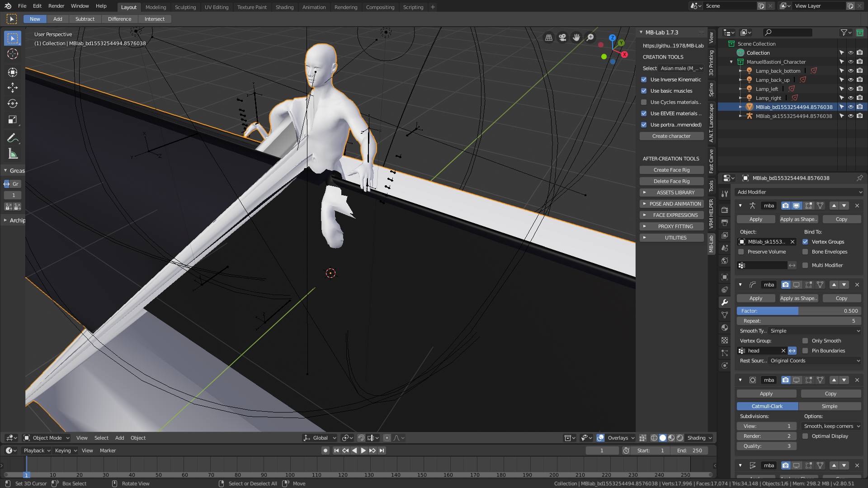Switch to the Sculpting workspace tab
The width and height of the screenshot is (868, 488).
click(185, 7)
